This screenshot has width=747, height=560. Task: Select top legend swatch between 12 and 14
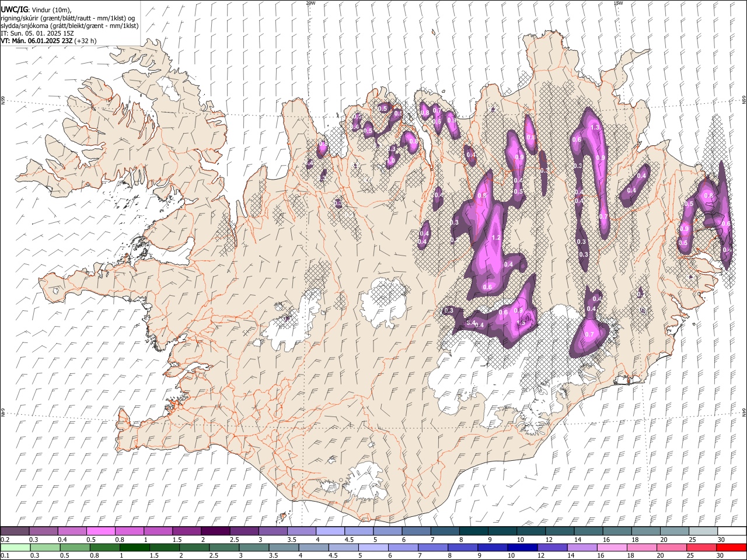(559, 531)
